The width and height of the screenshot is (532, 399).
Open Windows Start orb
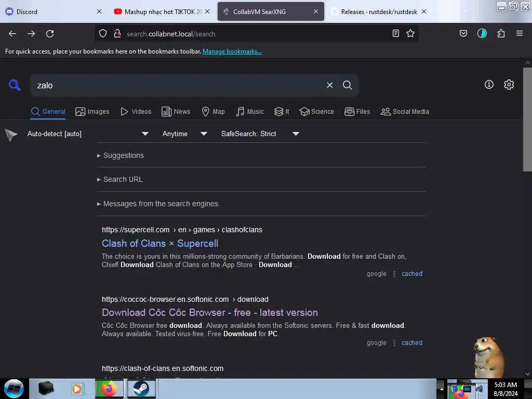[x=14, y=389]
